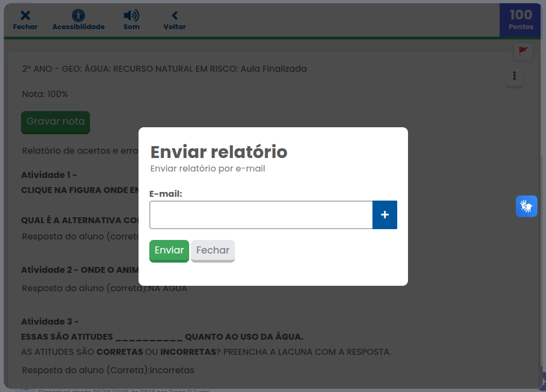Click the green Enviar button
The width and height of the screenshot is (546, 392).
tap(169, 251)
